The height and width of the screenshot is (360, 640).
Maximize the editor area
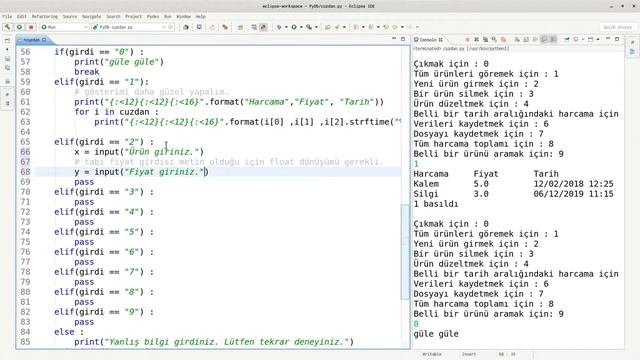tap(403, 39)
